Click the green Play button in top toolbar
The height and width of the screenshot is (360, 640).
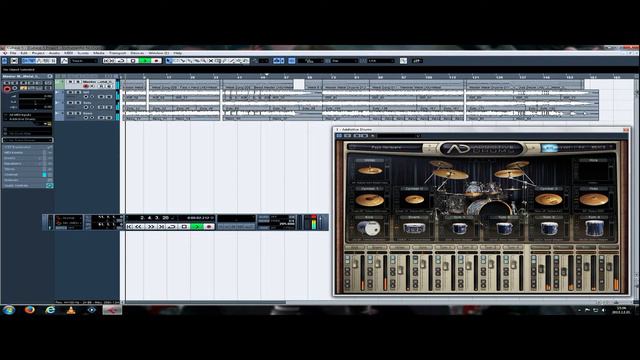(144, 61)
